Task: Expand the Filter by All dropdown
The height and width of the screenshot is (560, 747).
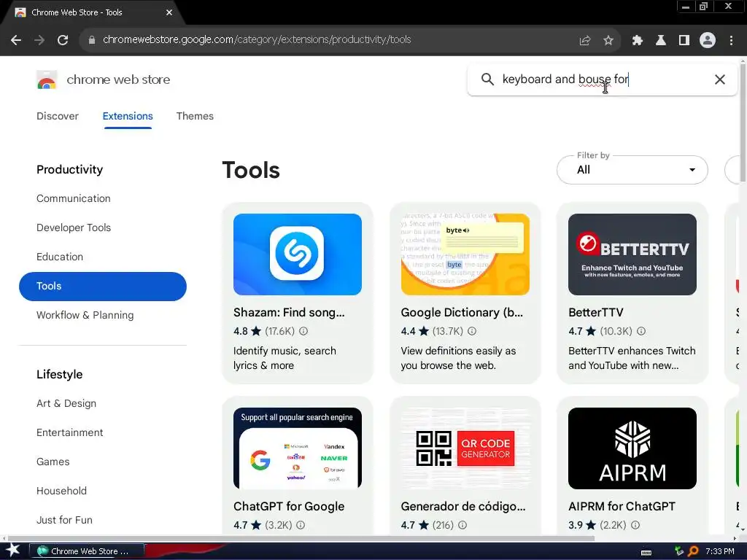Action: click(632, 170)
